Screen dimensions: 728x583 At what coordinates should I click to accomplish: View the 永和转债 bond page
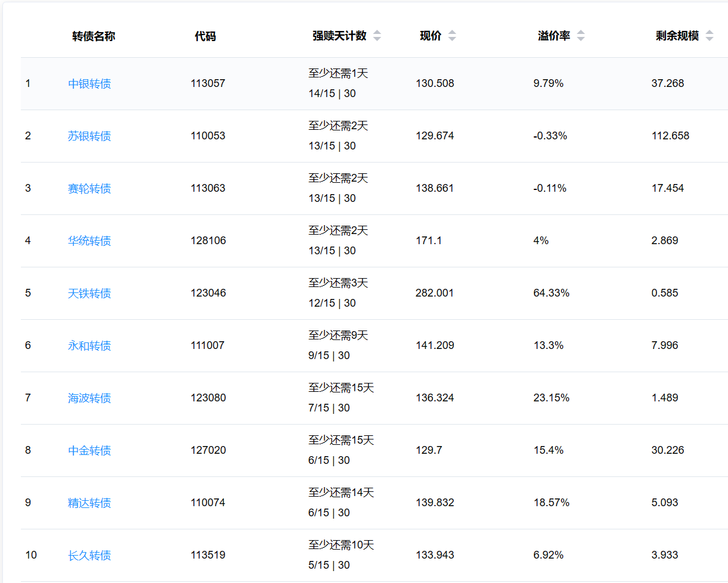[89, 346]
